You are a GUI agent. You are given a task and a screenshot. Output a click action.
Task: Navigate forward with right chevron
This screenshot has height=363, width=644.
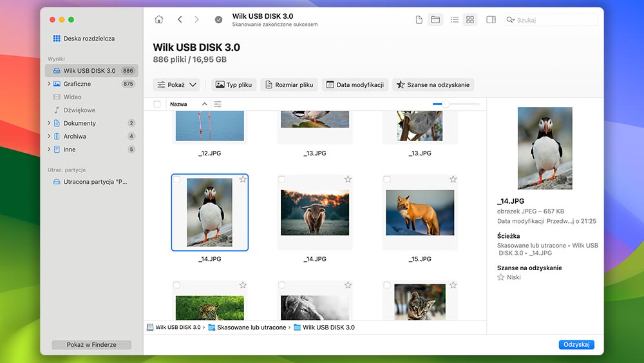[x=196, y=19]
